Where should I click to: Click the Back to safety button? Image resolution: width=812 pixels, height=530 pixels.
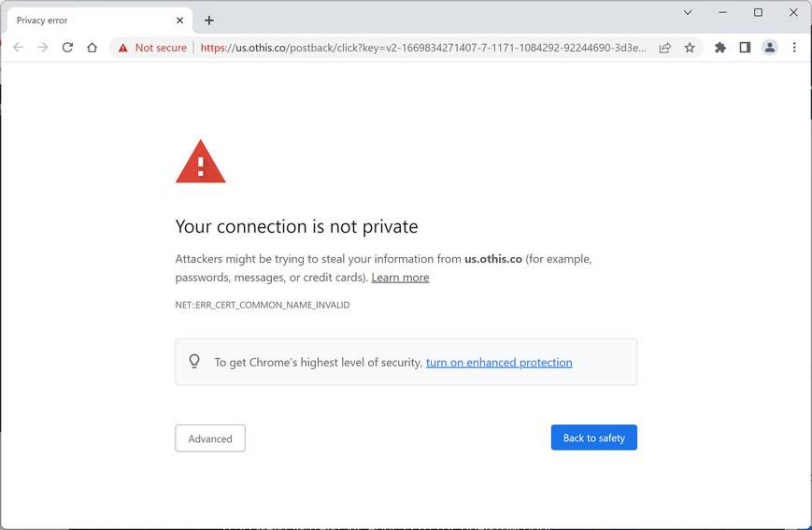coord(593,437)
